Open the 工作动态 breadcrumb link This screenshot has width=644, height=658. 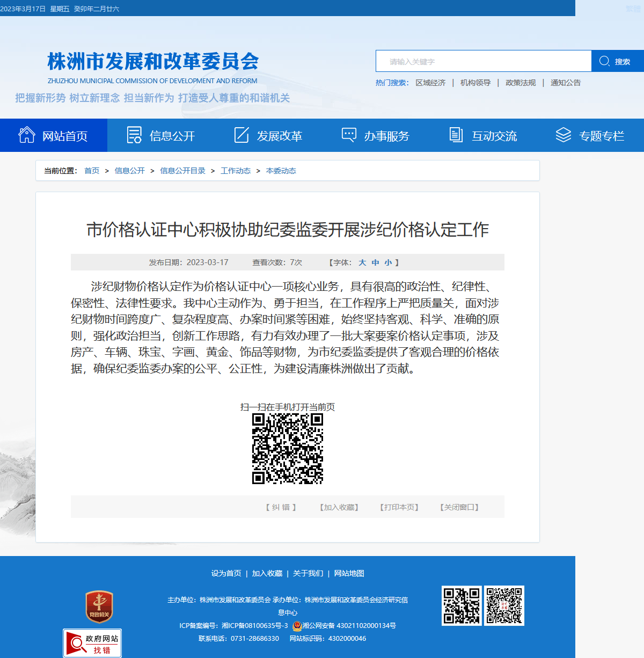pyautogui.click(x=236, y=171)
